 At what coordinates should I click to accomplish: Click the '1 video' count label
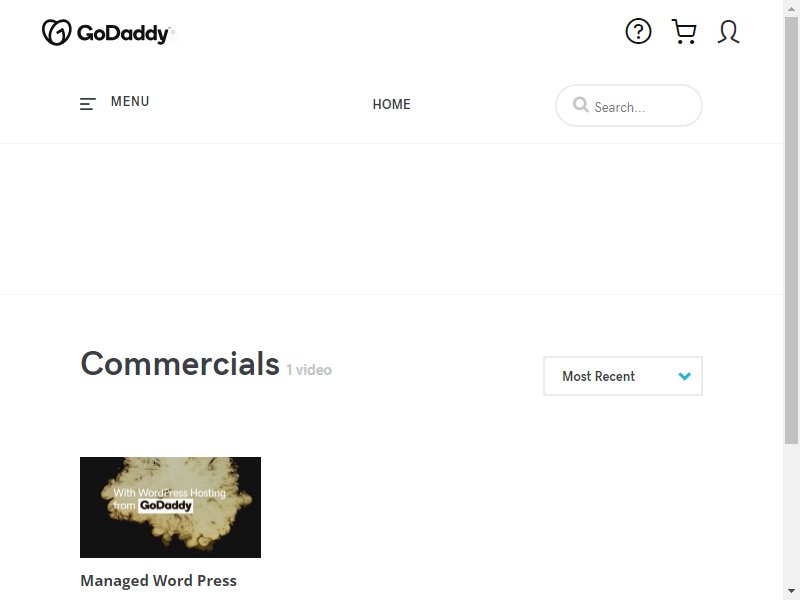(x=309, y=370)
